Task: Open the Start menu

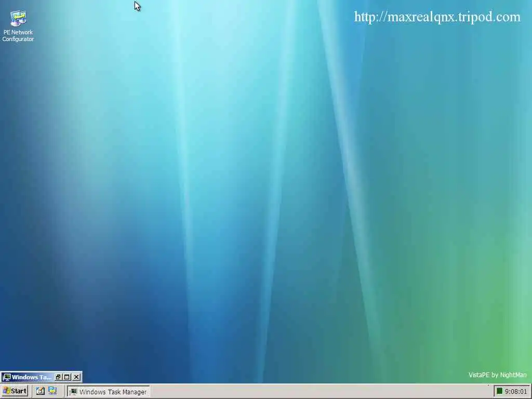Action: pos(15,391)
